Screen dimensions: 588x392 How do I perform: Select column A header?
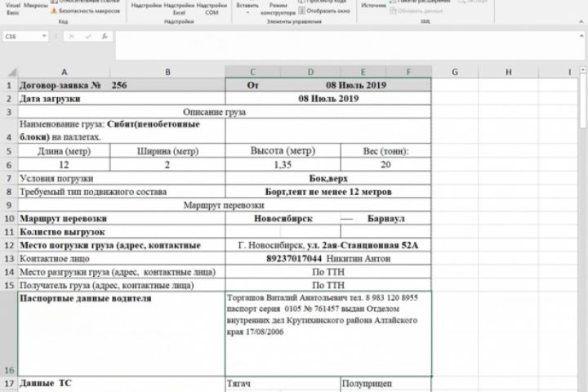click(x=65, y=72)
